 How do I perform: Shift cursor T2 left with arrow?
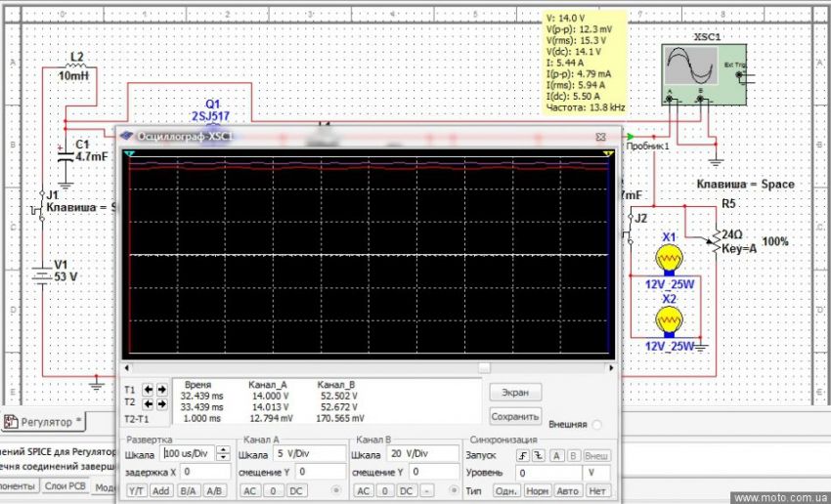click(148, 403)
